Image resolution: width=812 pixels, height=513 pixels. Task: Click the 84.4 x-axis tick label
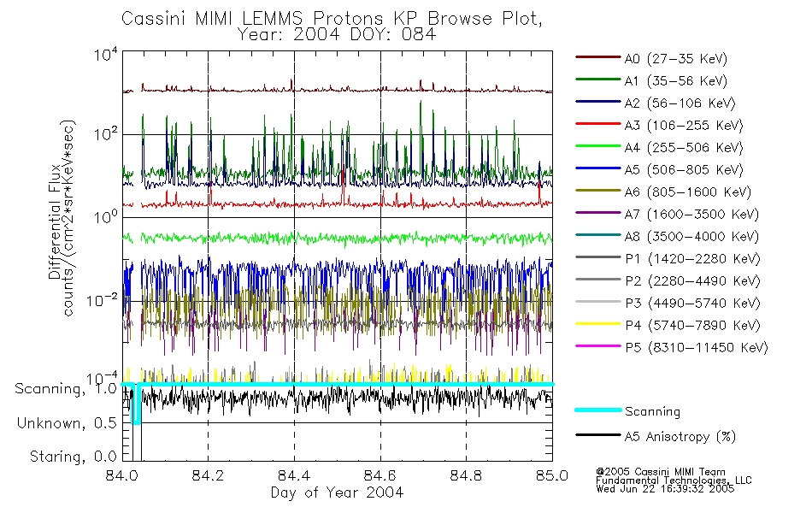tap(294, 475)
